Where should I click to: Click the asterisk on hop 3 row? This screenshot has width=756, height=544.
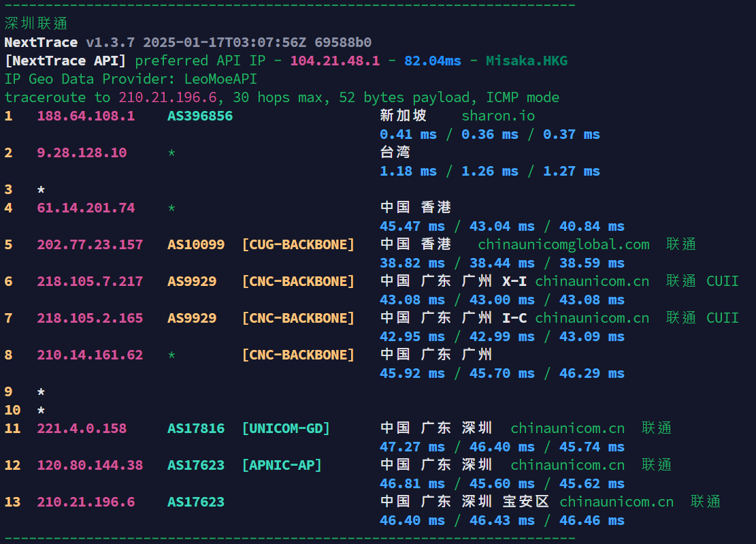point(41,189)
